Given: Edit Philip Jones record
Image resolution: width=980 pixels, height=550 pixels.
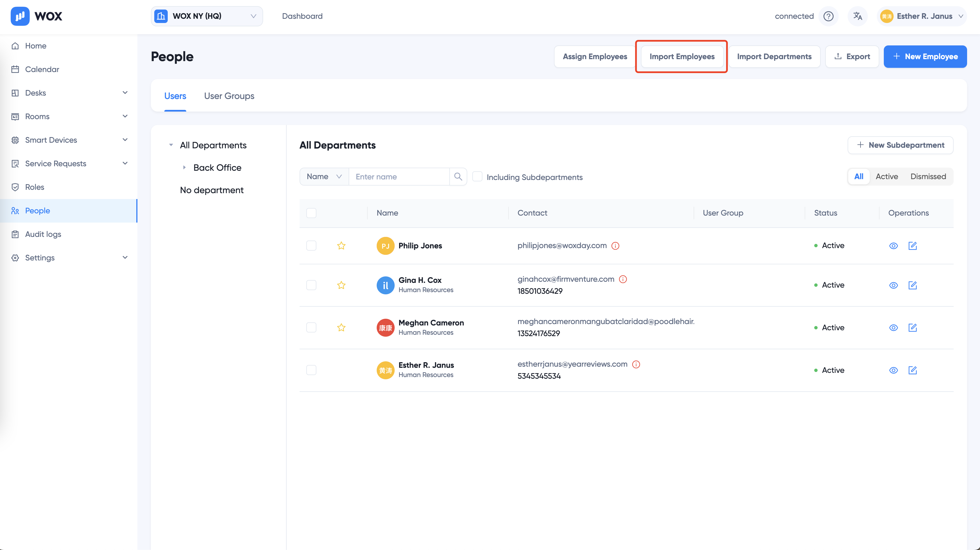Looking at the screenshot, I should click(913, 246).
